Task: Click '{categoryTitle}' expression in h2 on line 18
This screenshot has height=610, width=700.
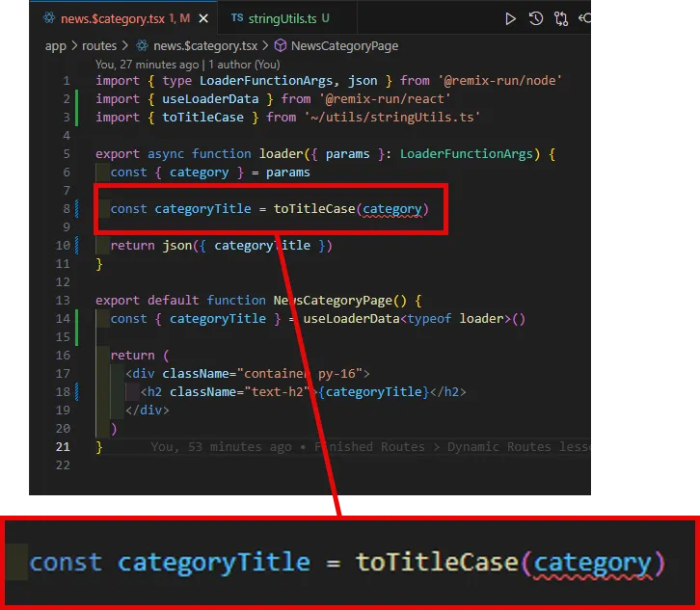Action: pyautogui.click(x=374, y=392)
